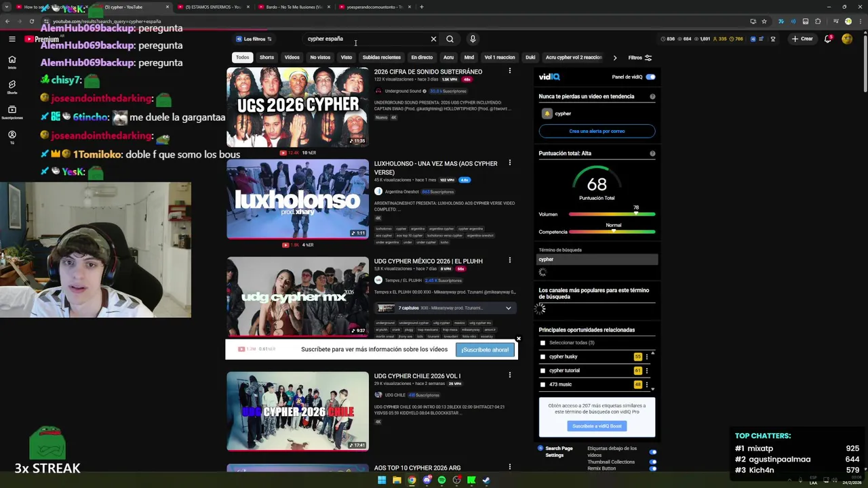Check Seleccionar todas (3) checkbox
This screenshot has width=868, height=488.
542,343
